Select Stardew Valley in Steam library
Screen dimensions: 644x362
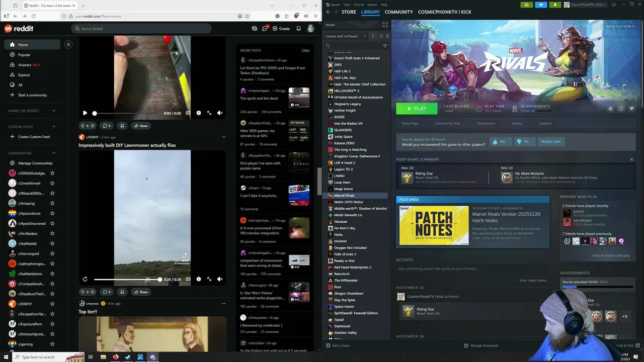[346, 333]
